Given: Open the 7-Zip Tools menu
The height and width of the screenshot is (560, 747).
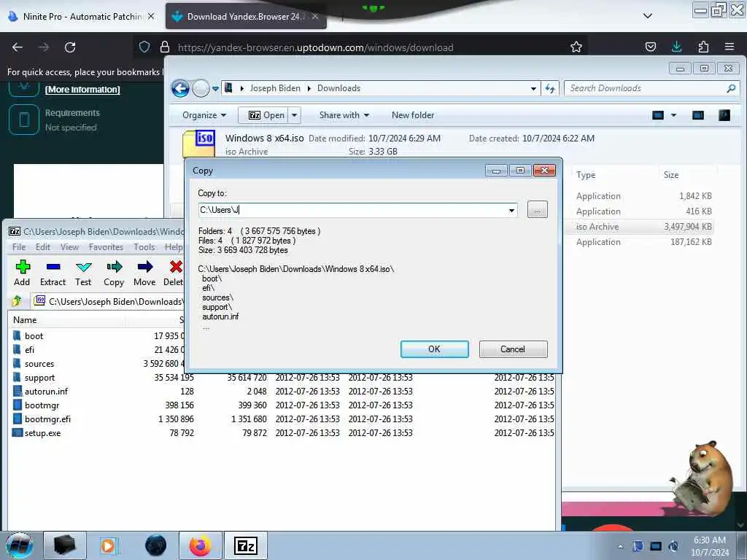Looking at the screenshot, I should tap(144, 247).
